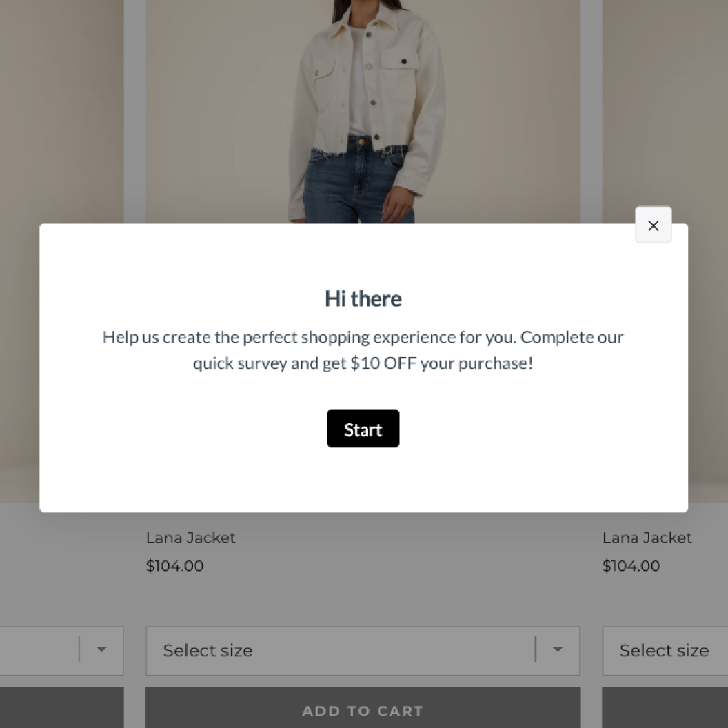Click the $104.00 price under the middle jacket

[x=175, y=566]
